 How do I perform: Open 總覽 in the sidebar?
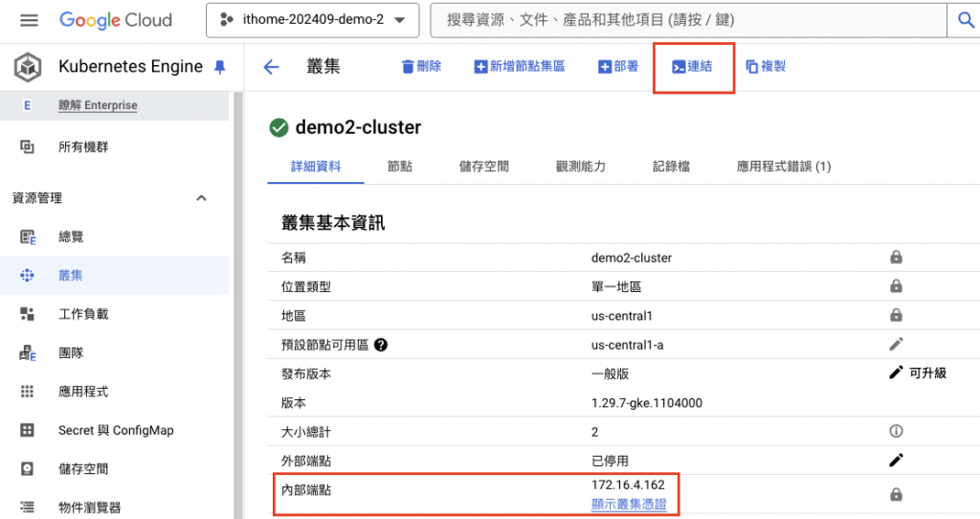[x=71, y=237]
